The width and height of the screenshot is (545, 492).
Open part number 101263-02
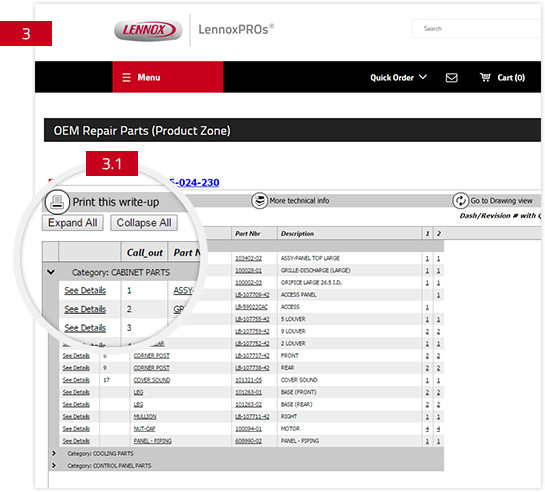coord(249,404)
